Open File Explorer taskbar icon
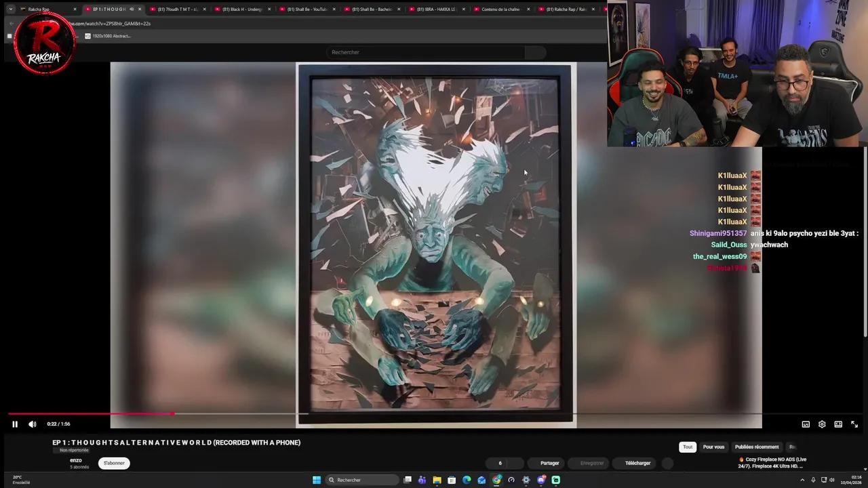This screenshot has width=868, height=488. click(437, 480)
